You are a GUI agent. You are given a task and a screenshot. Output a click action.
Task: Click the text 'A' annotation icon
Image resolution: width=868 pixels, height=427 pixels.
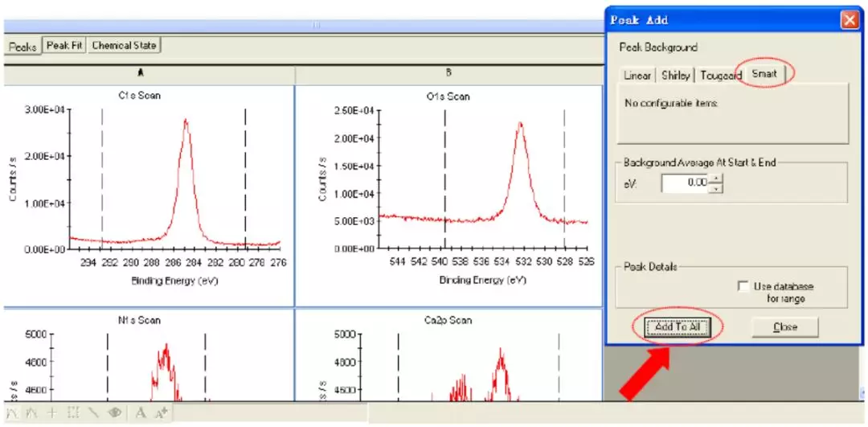point(140,413)
